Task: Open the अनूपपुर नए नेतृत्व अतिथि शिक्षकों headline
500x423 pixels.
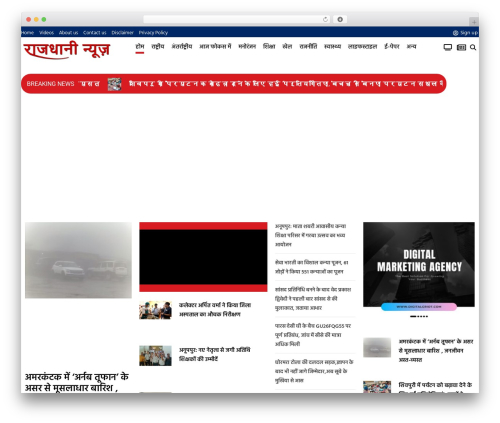Action: [215, 354]
